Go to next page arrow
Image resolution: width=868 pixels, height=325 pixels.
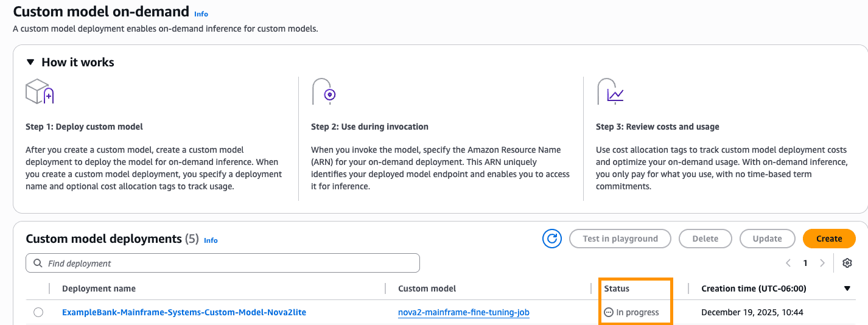click(822, 263)
